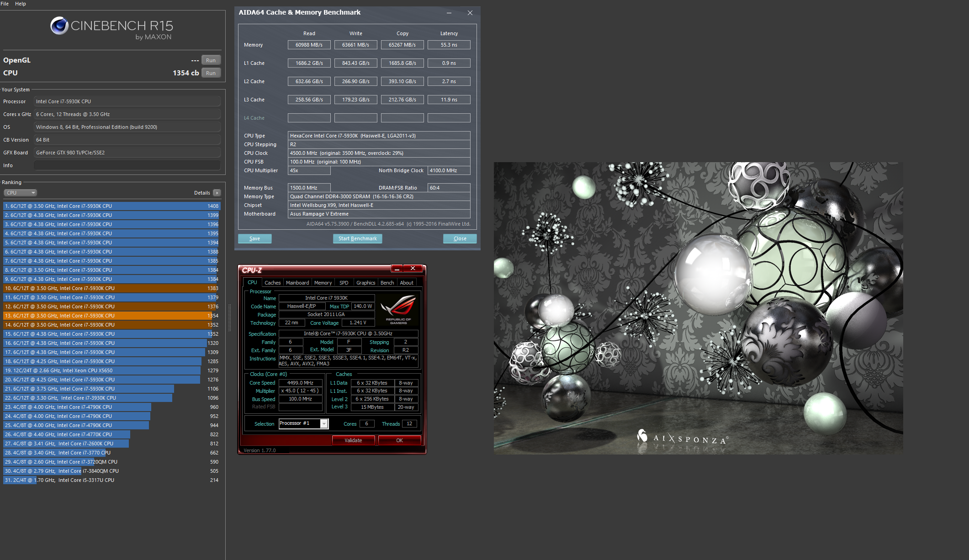Select the i7-4770K ranking row
This screenshot has width=969, height=560.
point(111,434)
